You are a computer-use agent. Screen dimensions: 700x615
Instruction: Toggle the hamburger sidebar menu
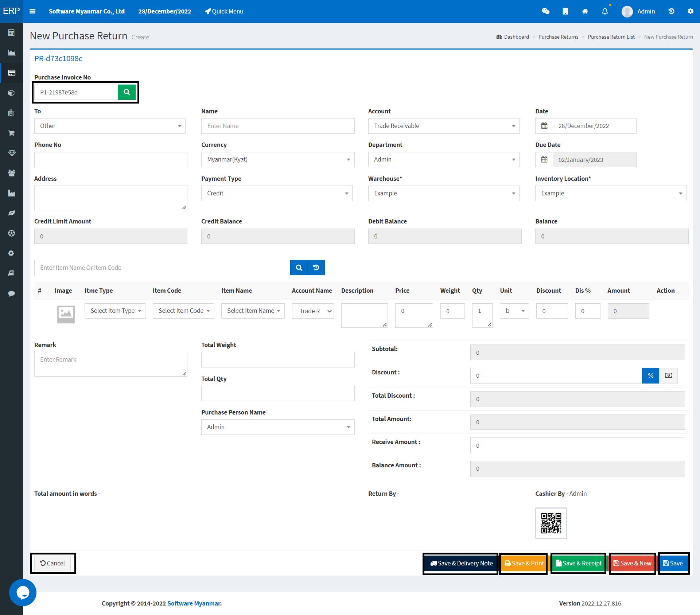point(32,11)
